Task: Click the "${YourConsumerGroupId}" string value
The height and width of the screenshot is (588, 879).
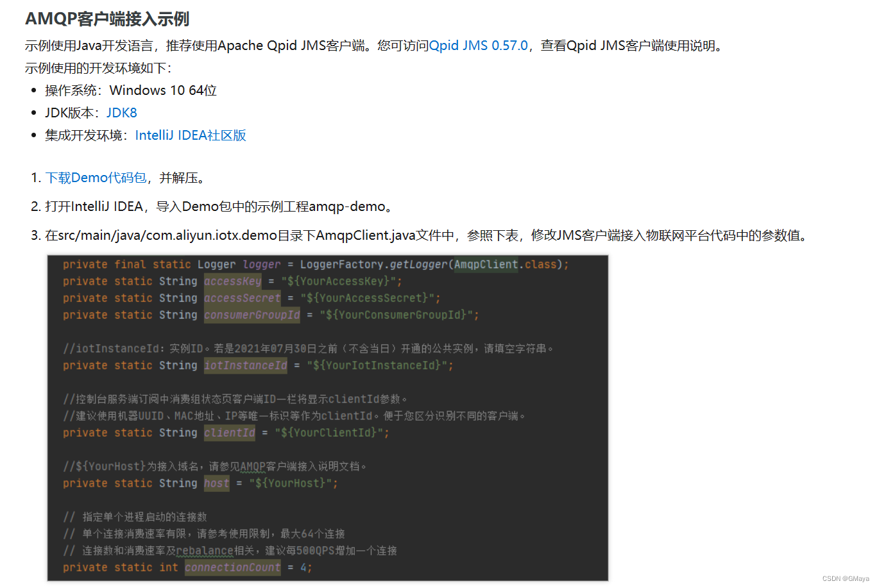Action: 396,315
